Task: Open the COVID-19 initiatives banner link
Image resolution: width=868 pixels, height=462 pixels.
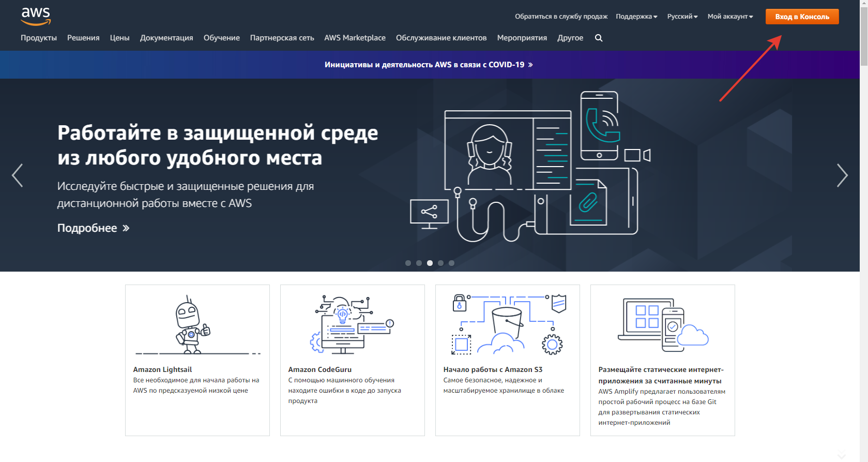Action: 429,65
